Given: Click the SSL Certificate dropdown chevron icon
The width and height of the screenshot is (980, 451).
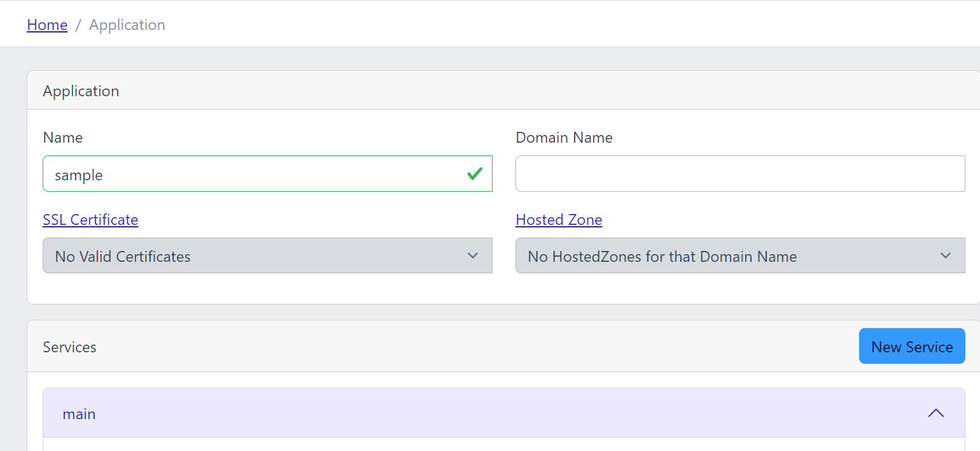Looking at the screenshot, I should 473,255.
